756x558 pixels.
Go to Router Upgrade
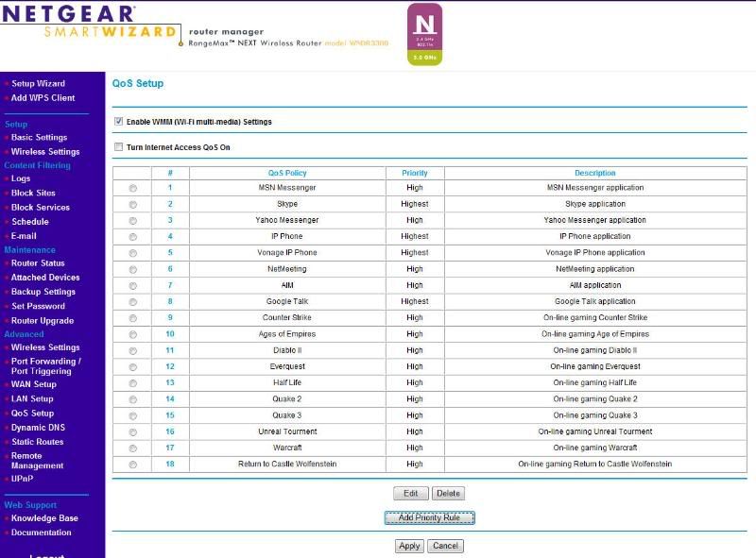[43, 321]
